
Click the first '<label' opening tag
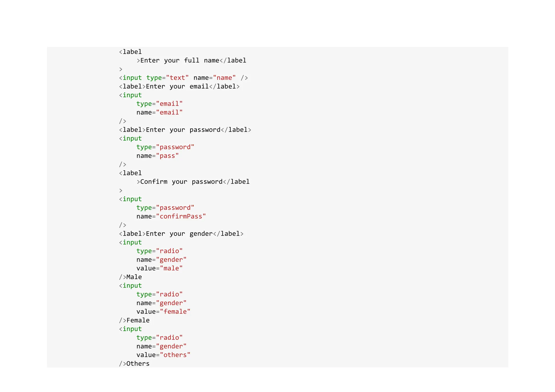130,52
